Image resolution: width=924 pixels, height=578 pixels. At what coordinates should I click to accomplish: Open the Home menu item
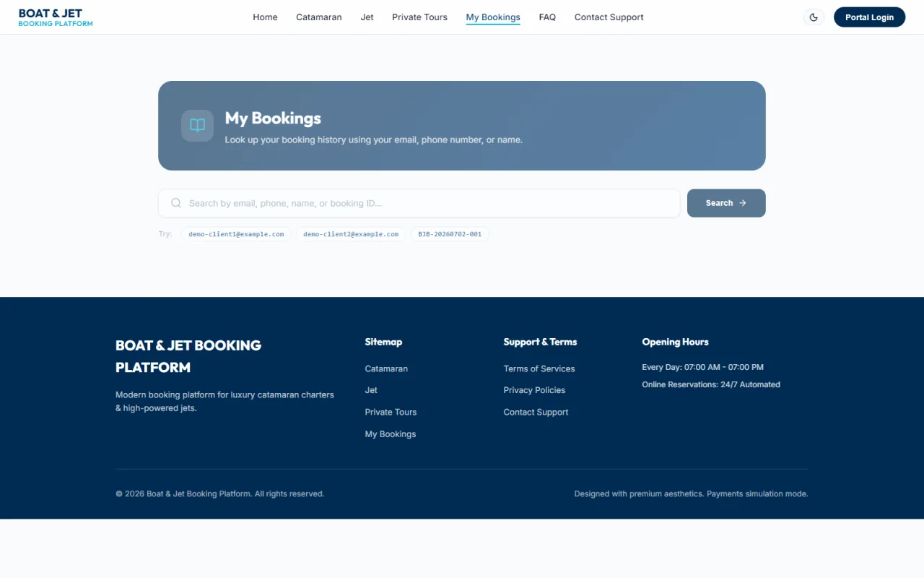coord(265,17)
